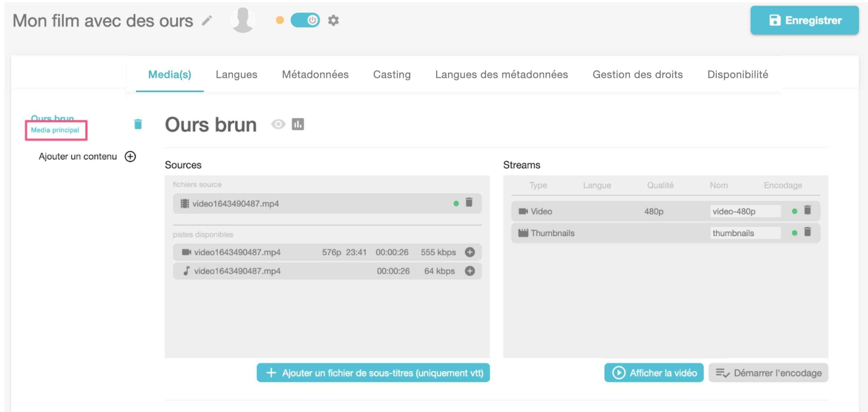Add the 64 kbps audio track to streams

pos(470,271)
